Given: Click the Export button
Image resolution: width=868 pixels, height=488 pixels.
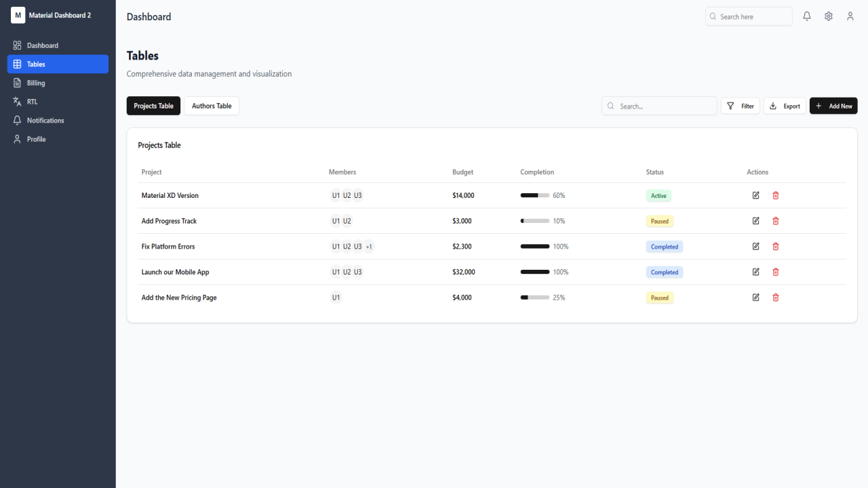Looking at the screenshot, I should click(x=785, y=106).
